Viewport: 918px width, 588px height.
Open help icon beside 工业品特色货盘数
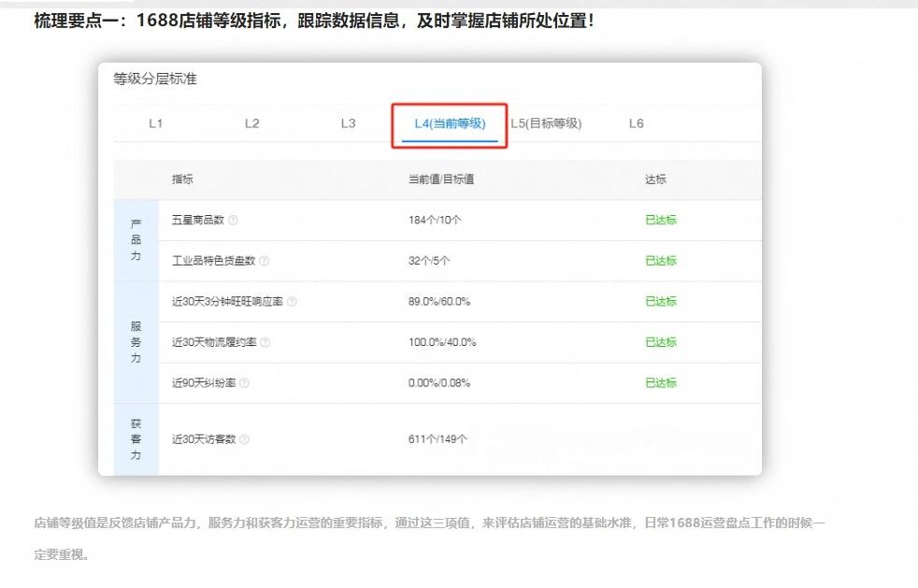coord(264,261)
